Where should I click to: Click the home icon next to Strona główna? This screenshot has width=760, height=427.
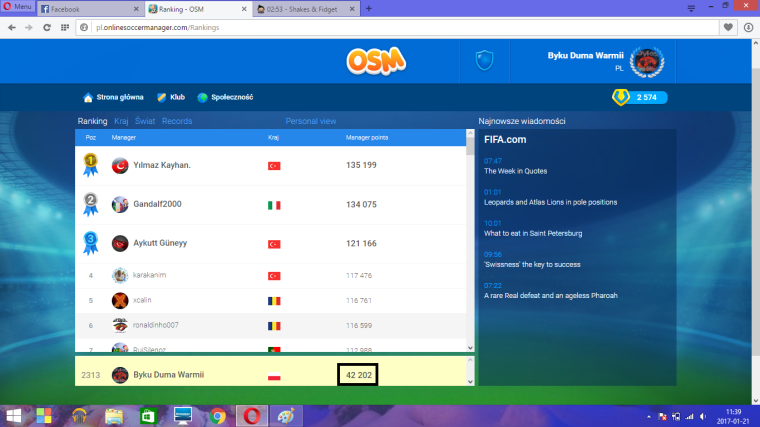(88, 97)
